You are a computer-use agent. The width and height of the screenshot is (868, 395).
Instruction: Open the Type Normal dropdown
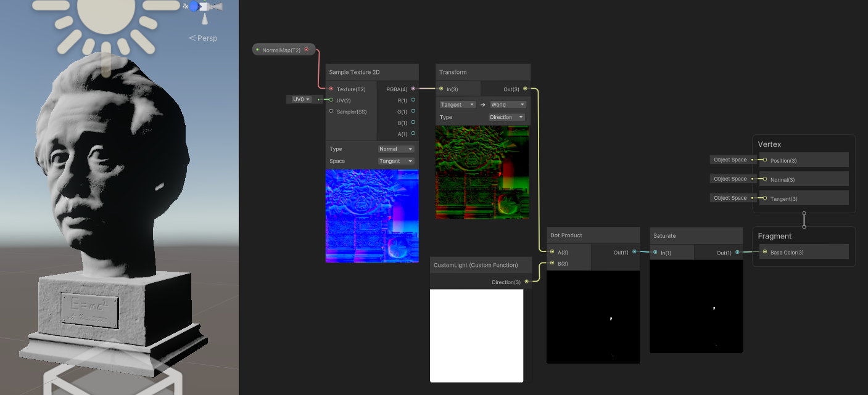click(x=396, y=149)
